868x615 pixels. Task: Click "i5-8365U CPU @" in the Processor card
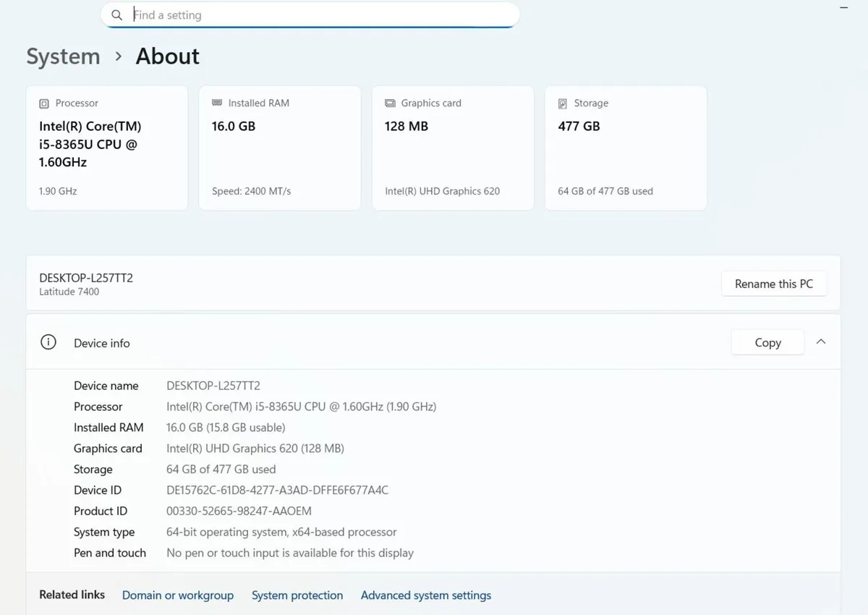coord(88,144)
